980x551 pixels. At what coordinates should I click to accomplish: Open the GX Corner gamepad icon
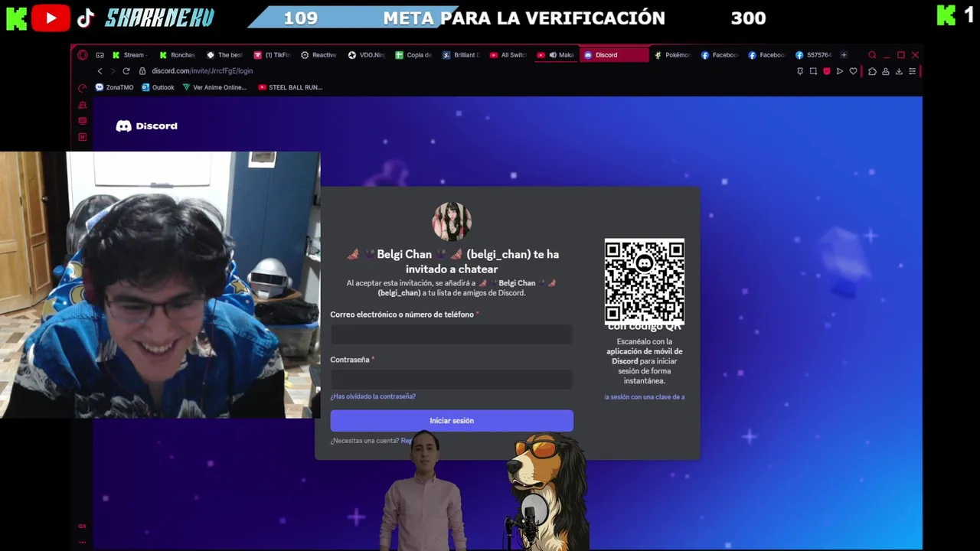pos(100,55)
